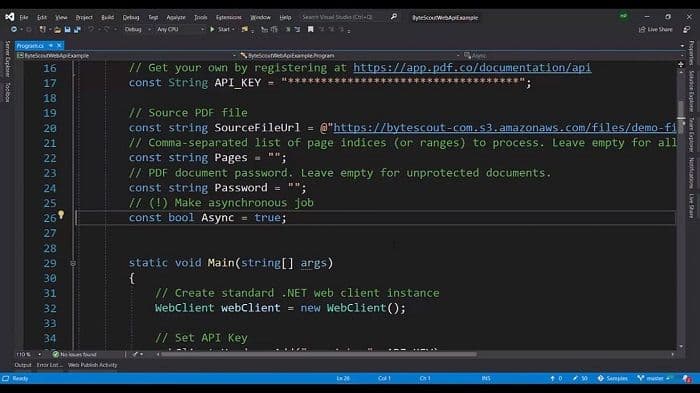The height and width of the screenshot is (393, 700).
Task: Open the Edit menu
Action: tap(42, 17)
